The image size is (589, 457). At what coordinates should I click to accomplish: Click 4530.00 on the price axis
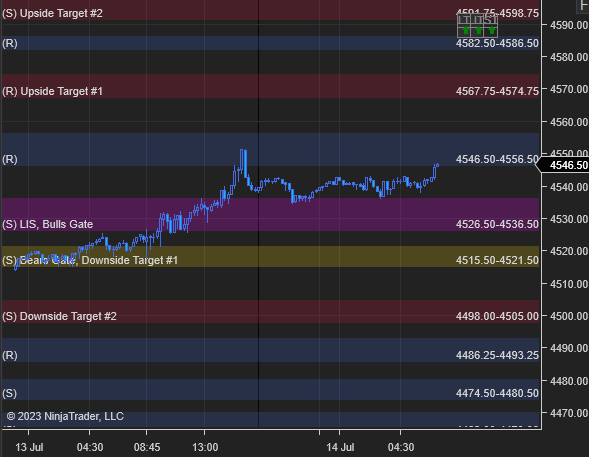(x=569, y=219)
